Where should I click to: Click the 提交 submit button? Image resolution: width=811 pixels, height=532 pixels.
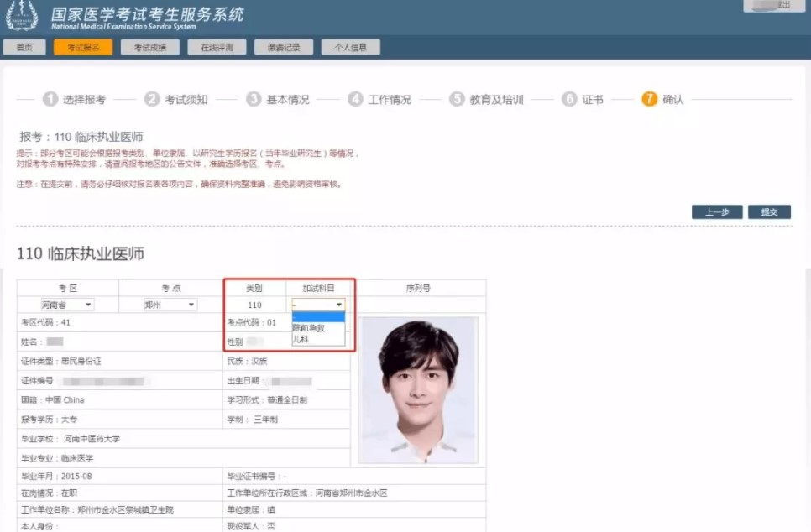(x=769, y=212)
